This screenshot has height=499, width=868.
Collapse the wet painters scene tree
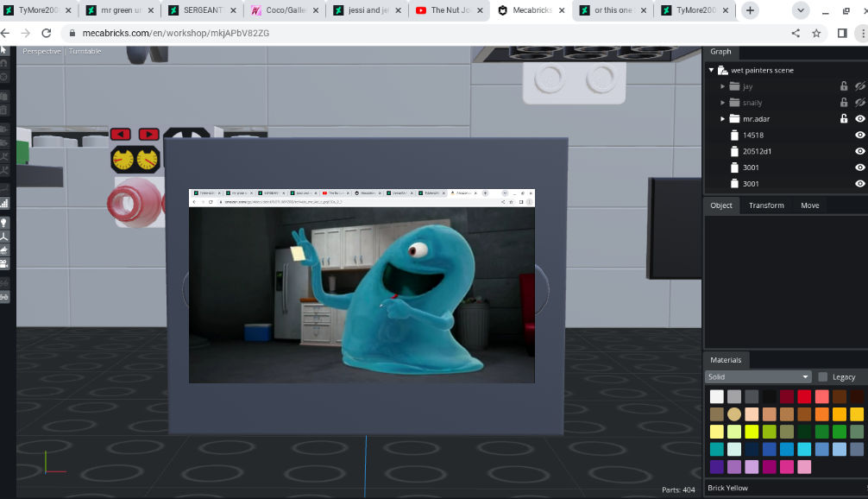point(711,70)
